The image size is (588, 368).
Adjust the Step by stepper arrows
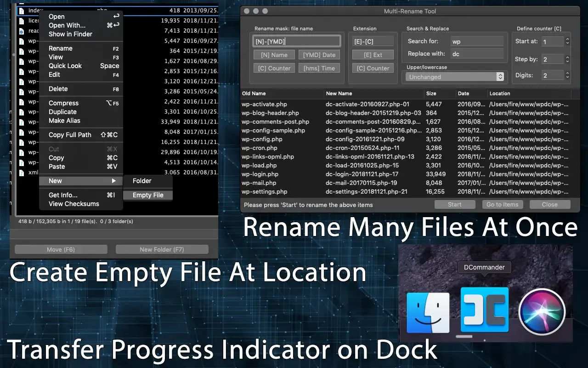pos(567,59)
